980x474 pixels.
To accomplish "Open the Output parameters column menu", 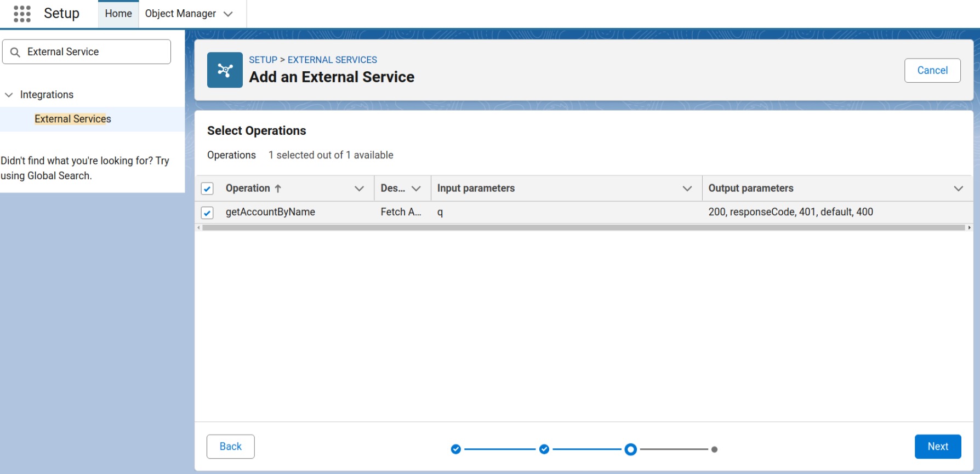I will [x=959, y=188].
